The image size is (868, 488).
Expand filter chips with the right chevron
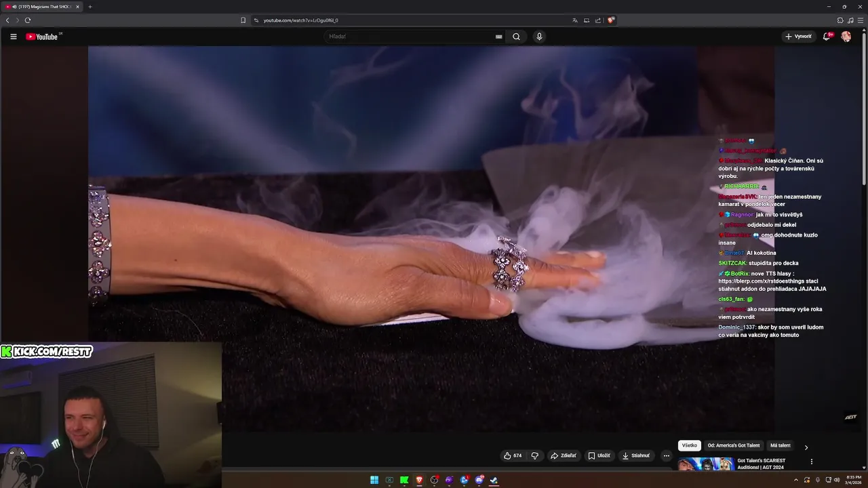(x=806, y=447)
